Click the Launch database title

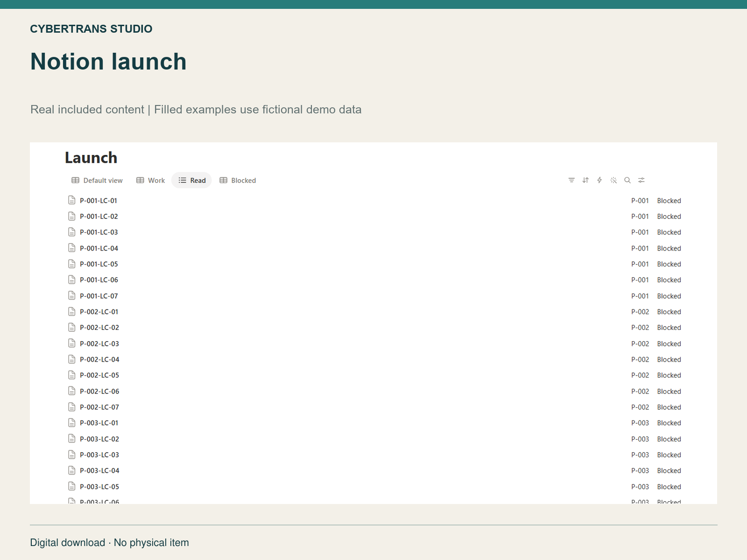[x=91, y=158]
